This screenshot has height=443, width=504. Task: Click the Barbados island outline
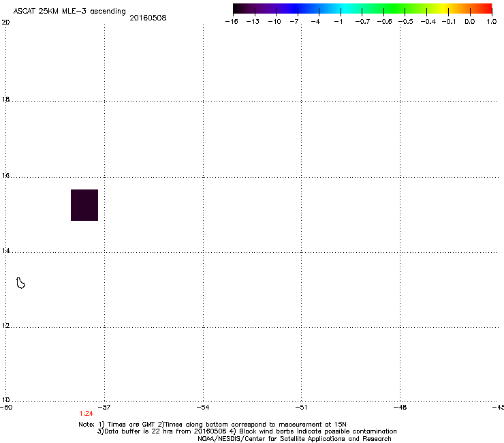pos(20,283)
